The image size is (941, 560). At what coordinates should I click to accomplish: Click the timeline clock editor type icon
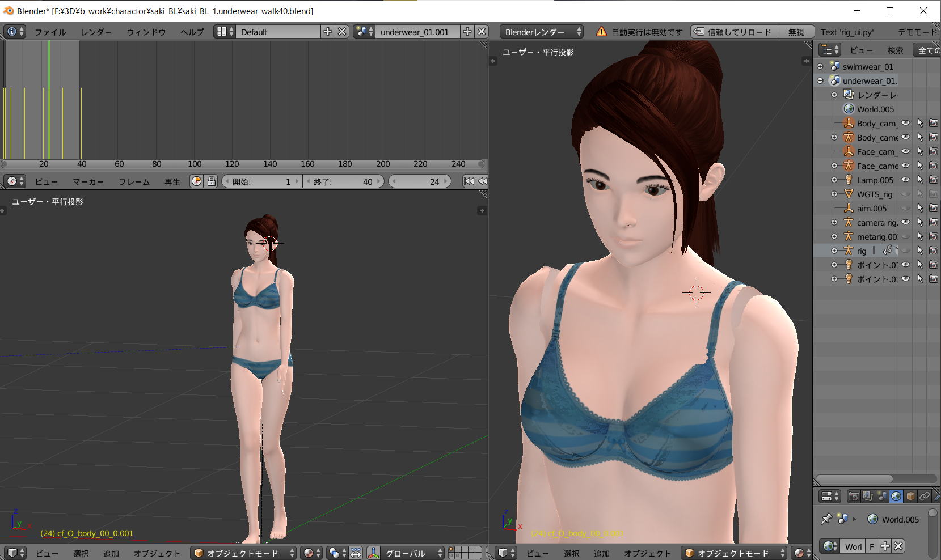coord(11,181)
